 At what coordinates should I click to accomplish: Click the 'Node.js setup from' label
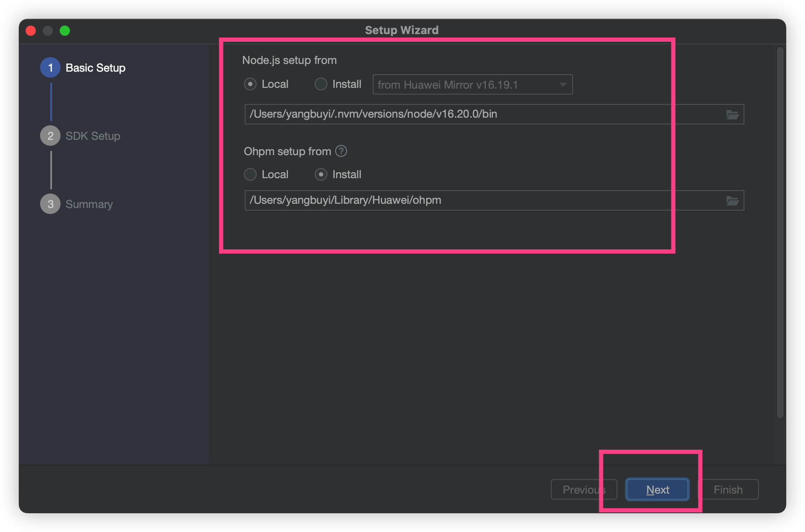[x=290, y=60]
